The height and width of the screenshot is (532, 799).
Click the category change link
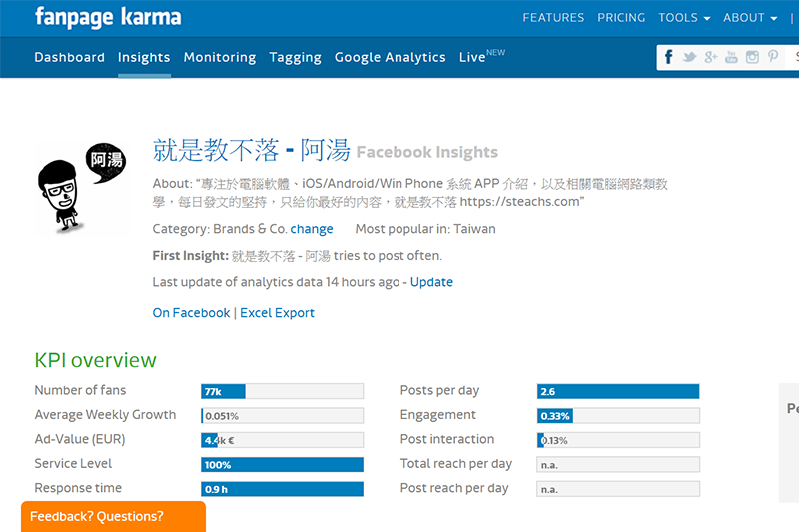point(312,229)
